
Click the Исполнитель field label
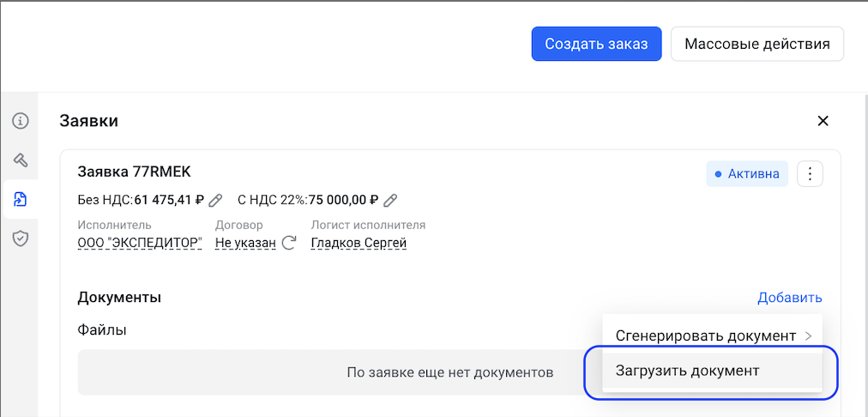point(114,225)
